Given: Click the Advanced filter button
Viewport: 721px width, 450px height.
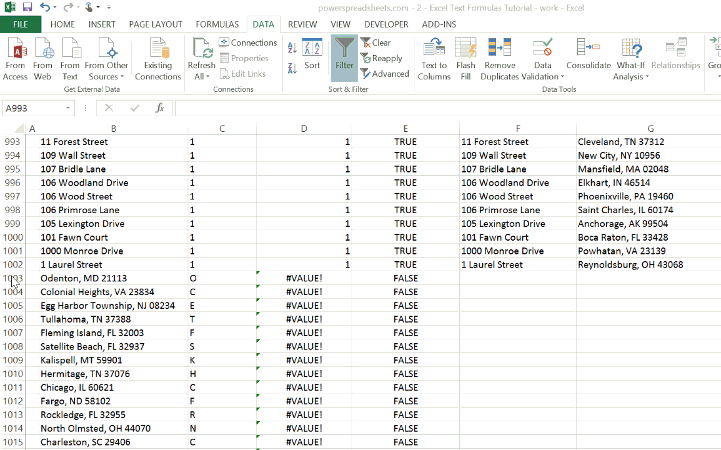Looking at the screenshot, I should pyautogui.click(x=384, y=73).
